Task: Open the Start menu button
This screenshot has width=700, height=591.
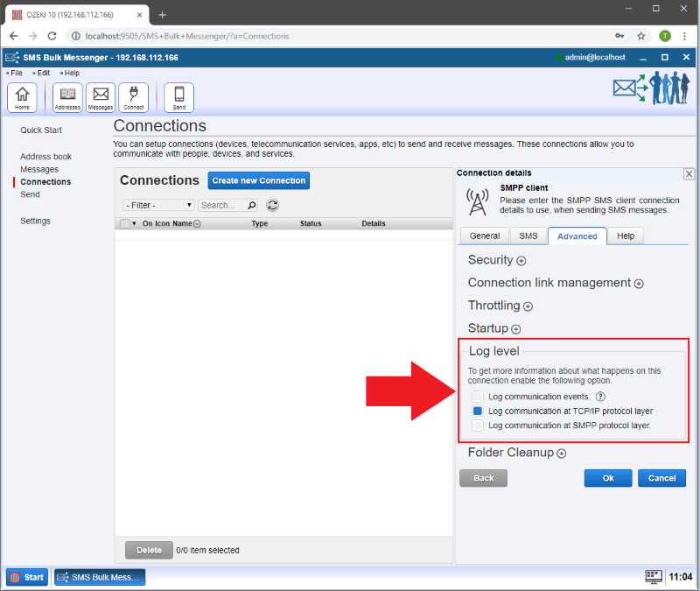Action: [x=27, y=577]
